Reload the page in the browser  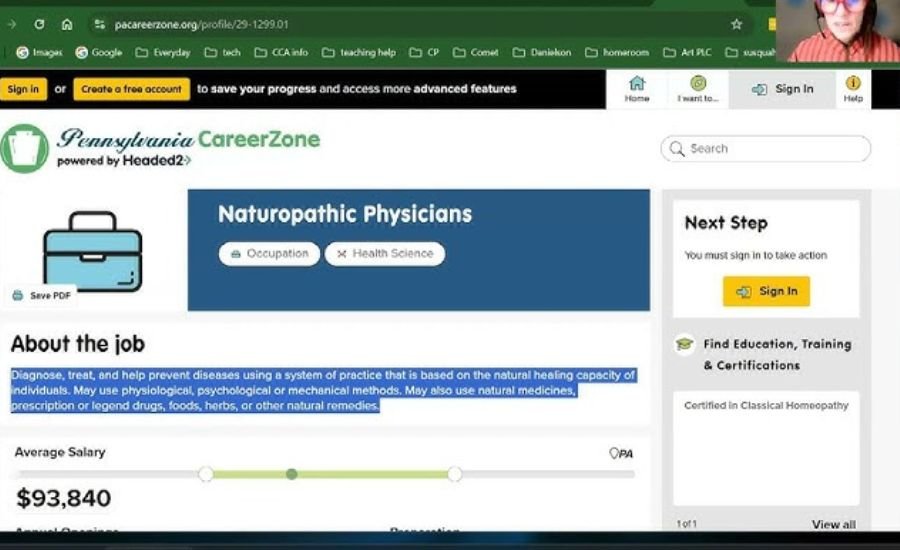pos(39,24)
